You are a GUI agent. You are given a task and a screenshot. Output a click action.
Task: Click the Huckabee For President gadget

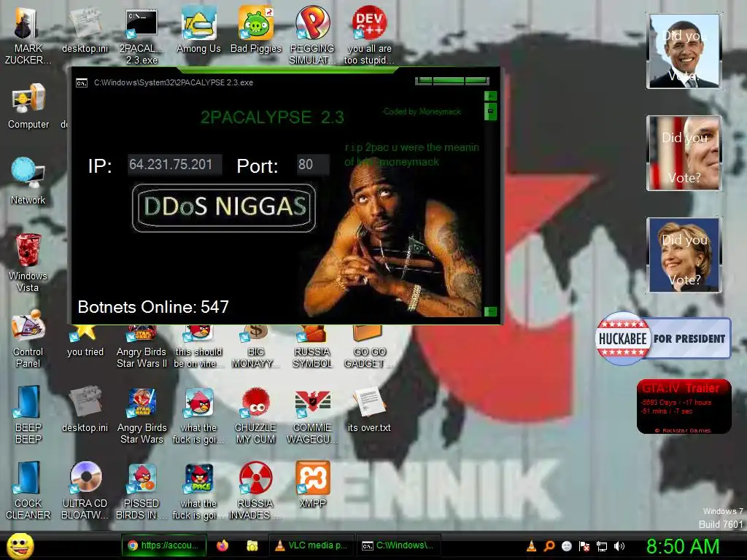(663, 338)
